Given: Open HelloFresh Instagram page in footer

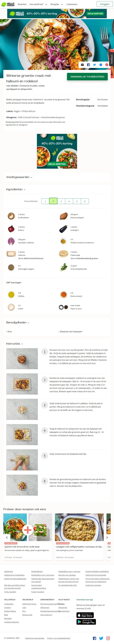Looking at the screenshot, I should coord(108,638).
